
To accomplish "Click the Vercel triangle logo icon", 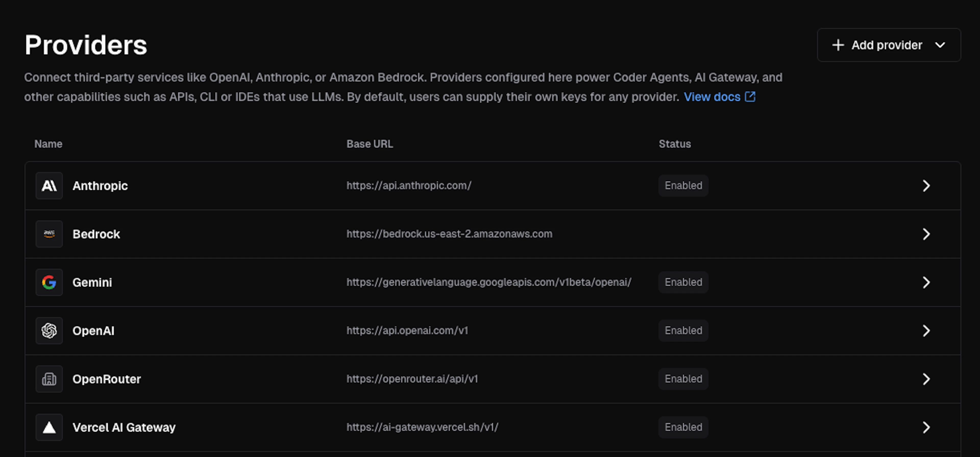I will pos(49,427).
